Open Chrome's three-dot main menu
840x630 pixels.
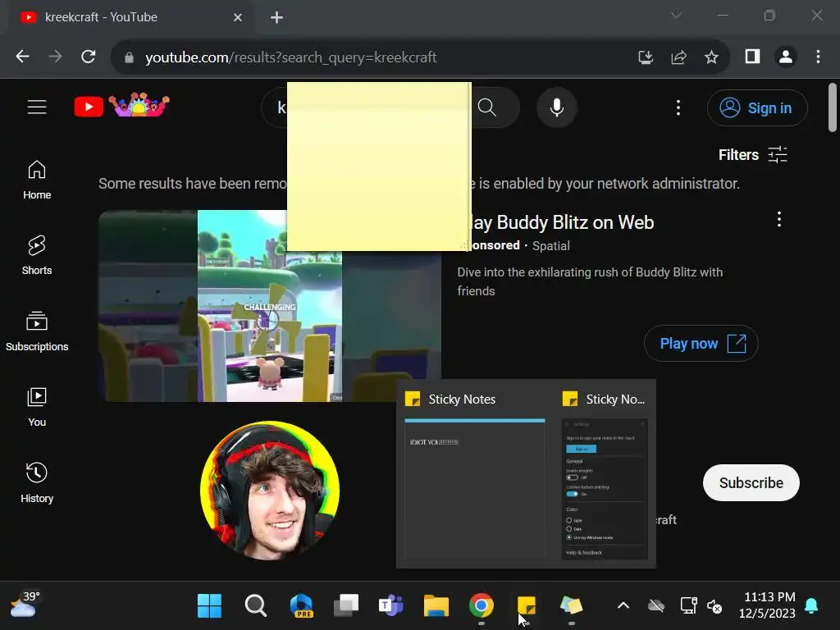pyautogui.click(x=818, y=57)
